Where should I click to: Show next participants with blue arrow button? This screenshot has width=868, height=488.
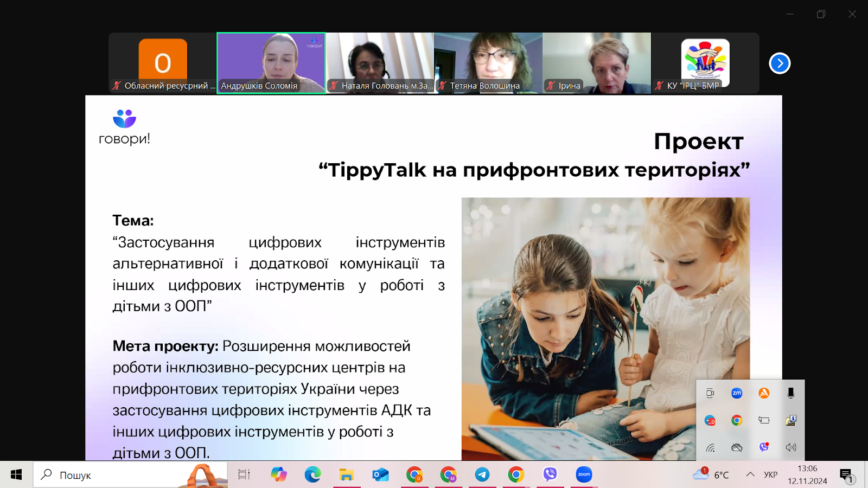click(x=780, y=63)
